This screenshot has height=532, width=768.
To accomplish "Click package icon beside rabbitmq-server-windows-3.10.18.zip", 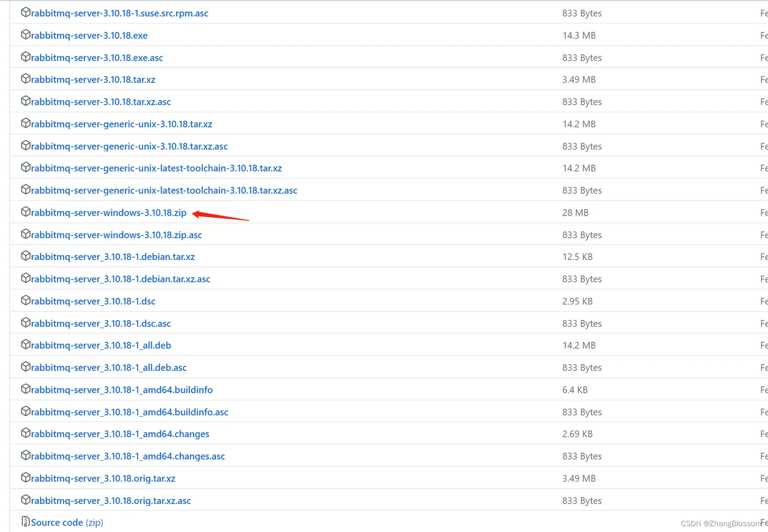I will 25,212.
